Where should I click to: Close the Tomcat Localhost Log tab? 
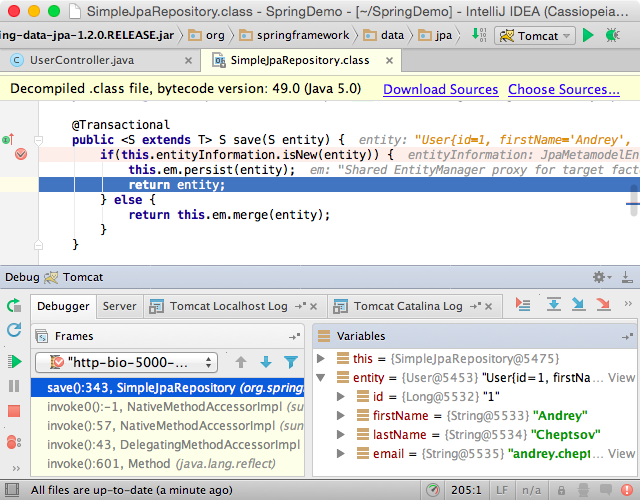(313, 307)
